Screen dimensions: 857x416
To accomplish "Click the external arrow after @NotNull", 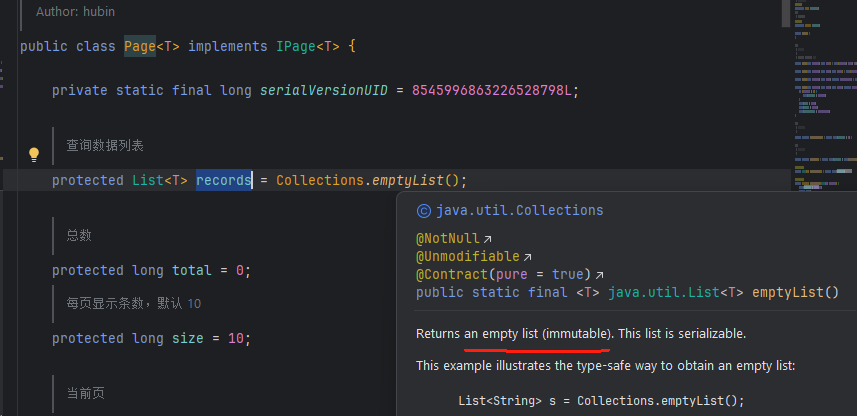I will coord(488,240).
